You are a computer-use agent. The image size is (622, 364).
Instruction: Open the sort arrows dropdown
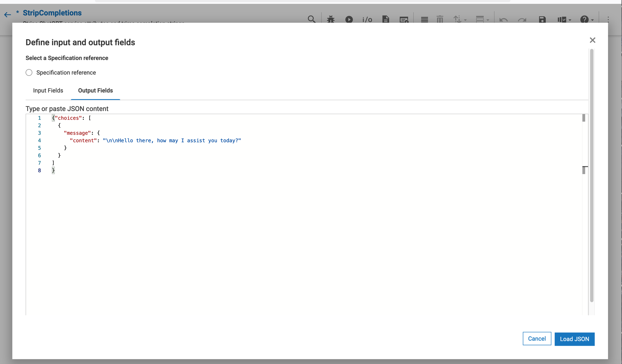(459, 19)
